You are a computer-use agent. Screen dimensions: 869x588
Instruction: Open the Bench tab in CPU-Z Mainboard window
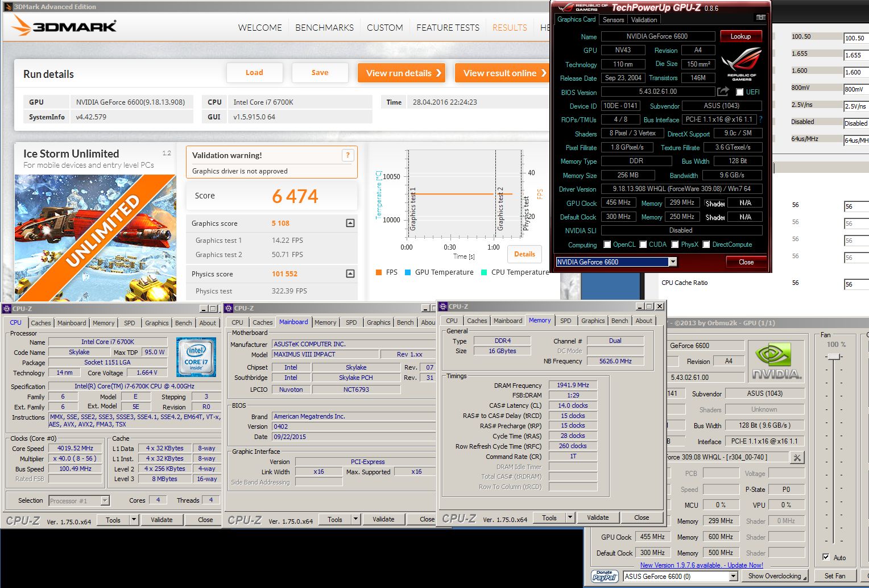(405, 322)
